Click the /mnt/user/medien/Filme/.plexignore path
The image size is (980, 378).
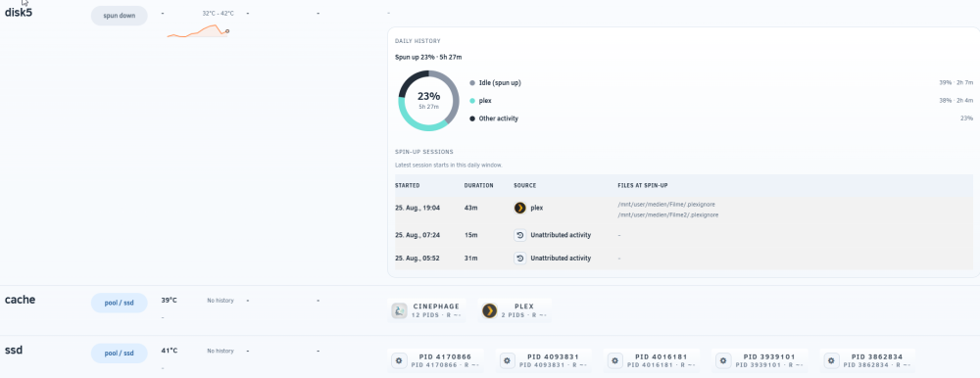(665, 205)
